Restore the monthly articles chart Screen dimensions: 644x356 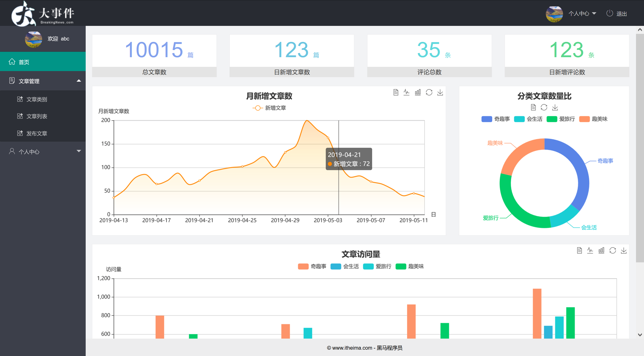pyautogui.click(x=429, y=92)
